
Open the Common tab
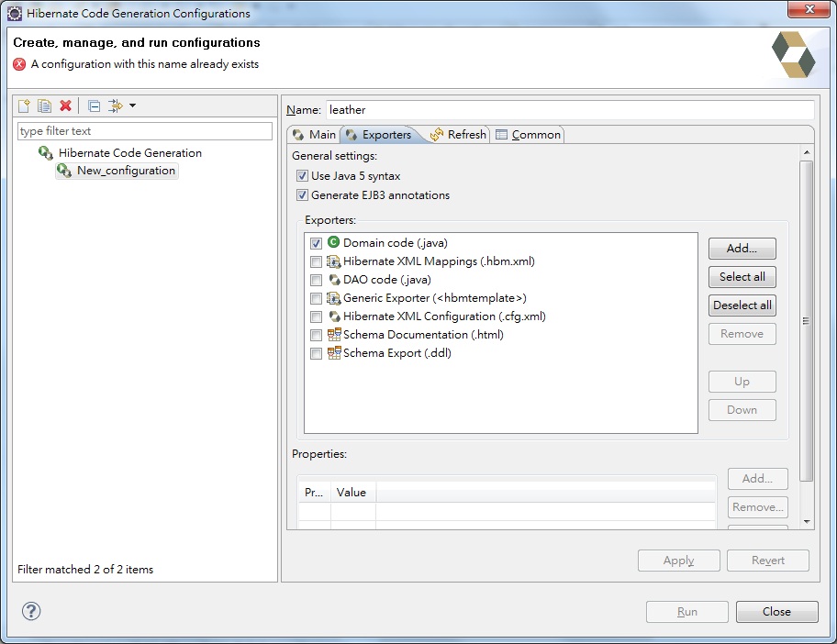pos(529,135)
